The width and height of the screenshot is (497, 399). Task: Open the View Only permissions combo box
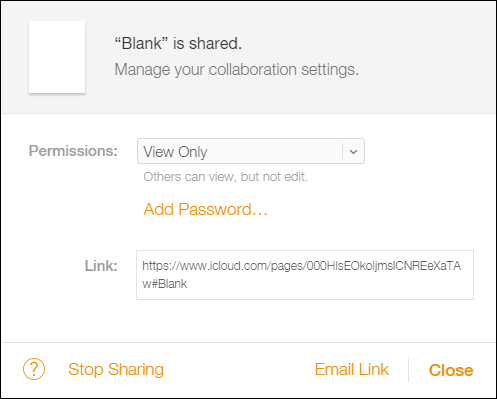[251, 151]
